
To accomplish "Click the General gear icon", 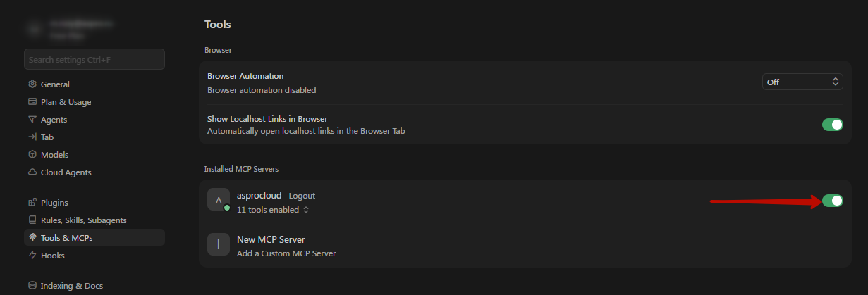I will point(32,84).
